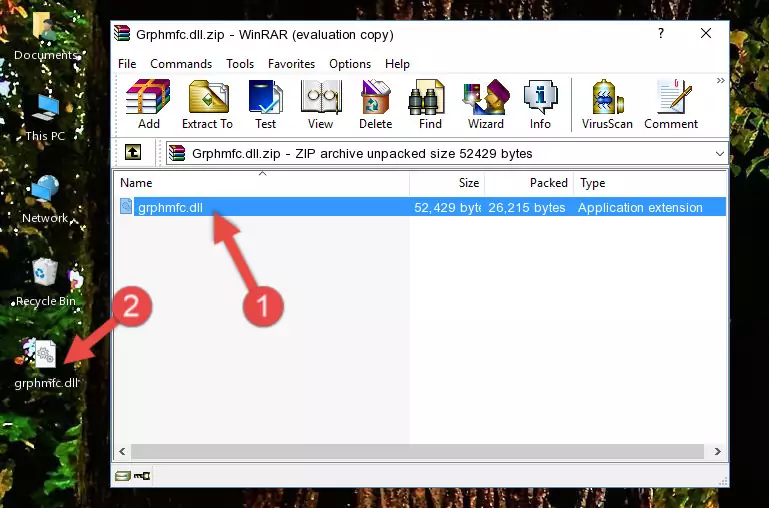Open Extract To from the toolbar
This screenshot has height=508, width=769.
(207, 104)
